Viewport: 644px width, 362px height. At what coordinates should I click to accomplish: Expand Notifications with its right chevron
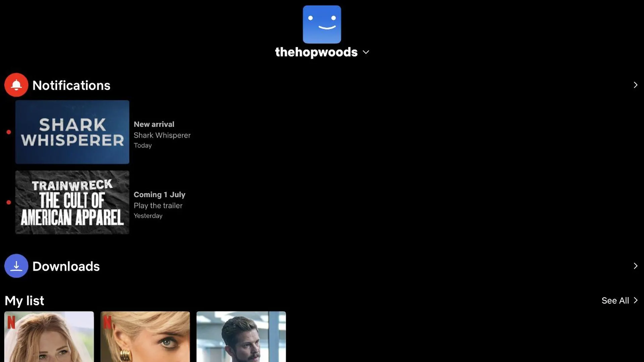635,85
